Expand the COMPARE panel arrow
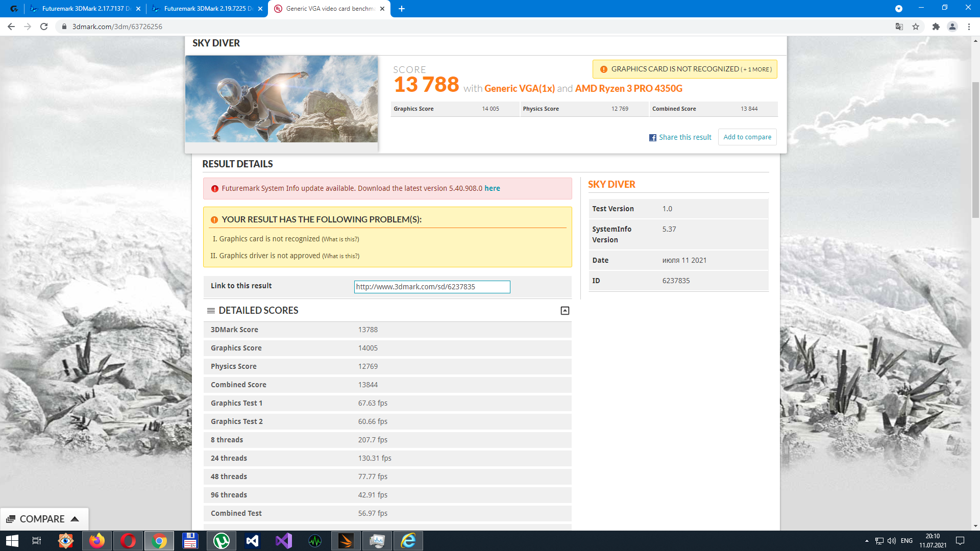The height and width of the screenshot is (551, 980). click(75, 519)
